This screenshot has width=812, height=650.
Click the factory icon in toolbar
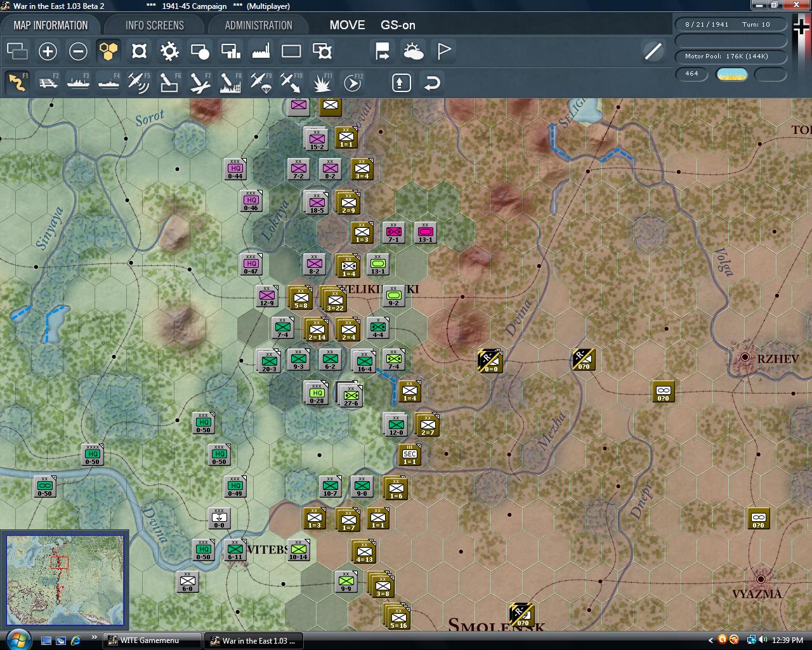tap(261, 51)
